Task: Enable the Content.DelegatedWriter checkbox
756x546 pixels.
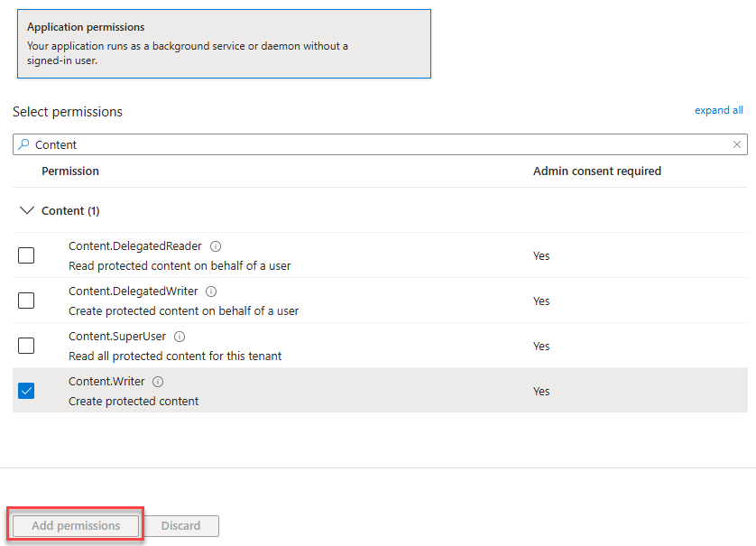Action: (26, 301)
